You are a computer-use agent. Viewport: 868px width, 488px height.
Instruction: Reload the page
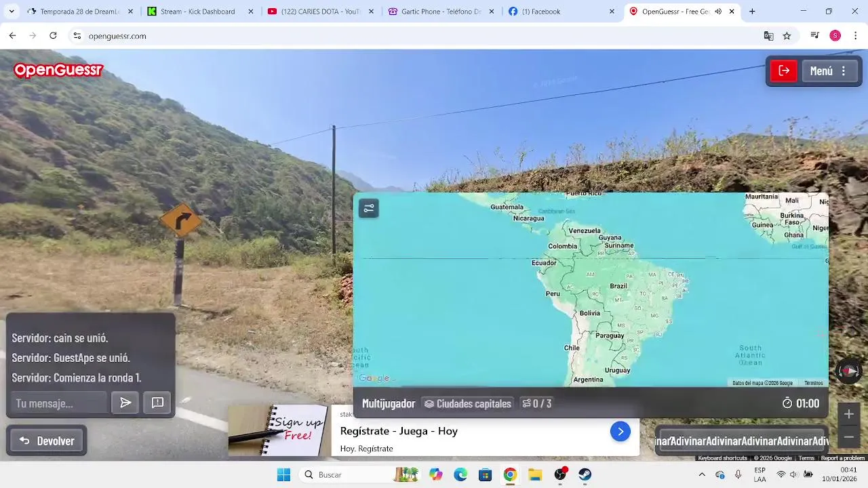[53, 36]
